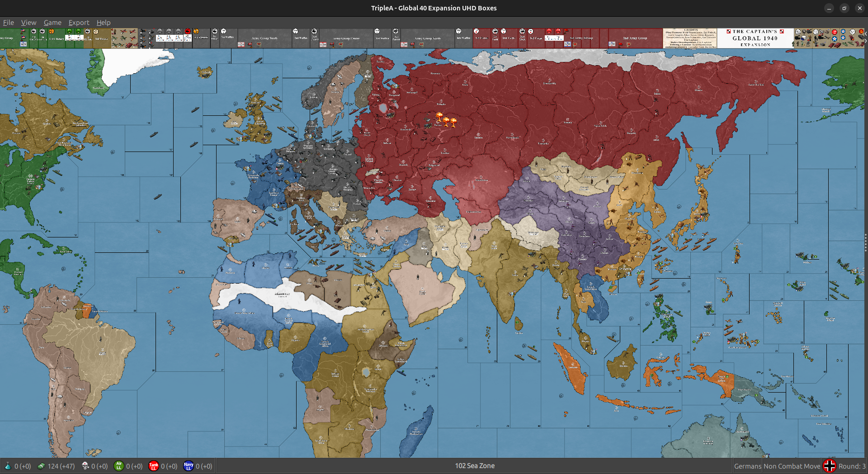This screenshot has width=868, height=474.
Task: Open the Game menu
Action: (x=52, y=23)
